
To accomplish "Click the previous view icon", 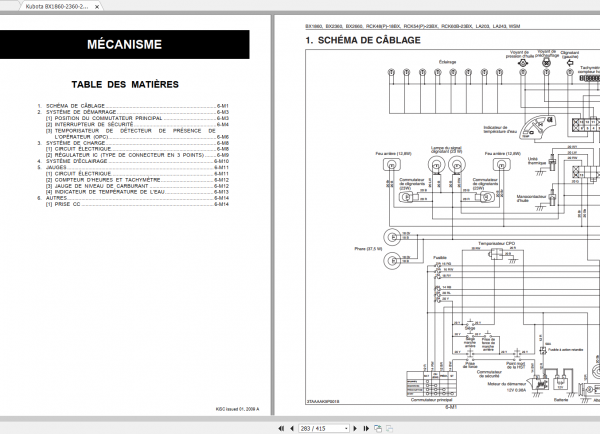I will pos(378,428).
